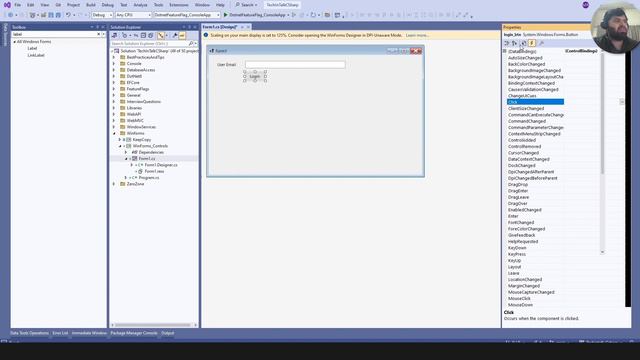Screen dimensions: 640x360
Task: Open the Build menu
Action: coord(91,5)
